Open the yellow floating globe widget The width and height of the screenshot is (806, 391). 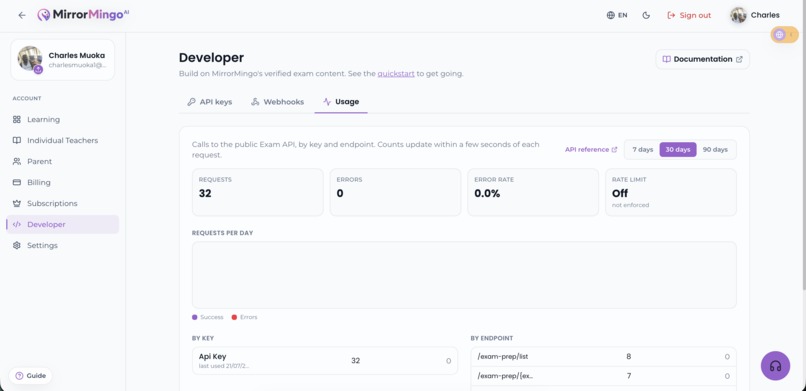(784, 34)
